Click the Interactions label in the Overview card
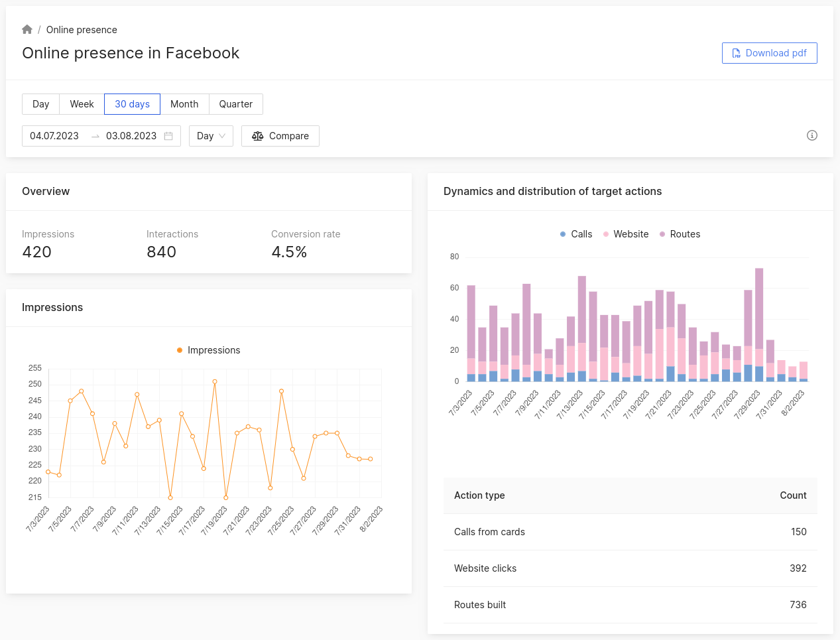Screen dimensions: 840x640 click(172, 234)
